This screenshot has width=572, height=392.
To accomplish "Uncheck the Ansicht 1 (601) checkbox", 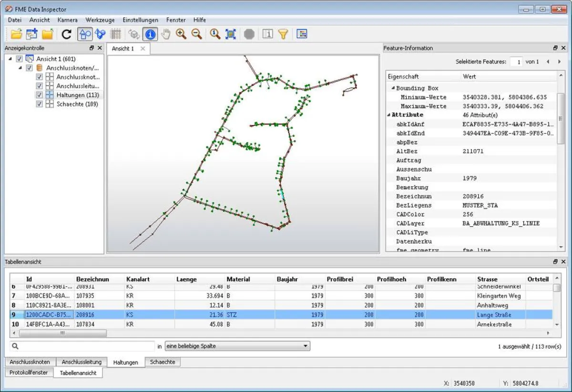I will coord(18,59).
